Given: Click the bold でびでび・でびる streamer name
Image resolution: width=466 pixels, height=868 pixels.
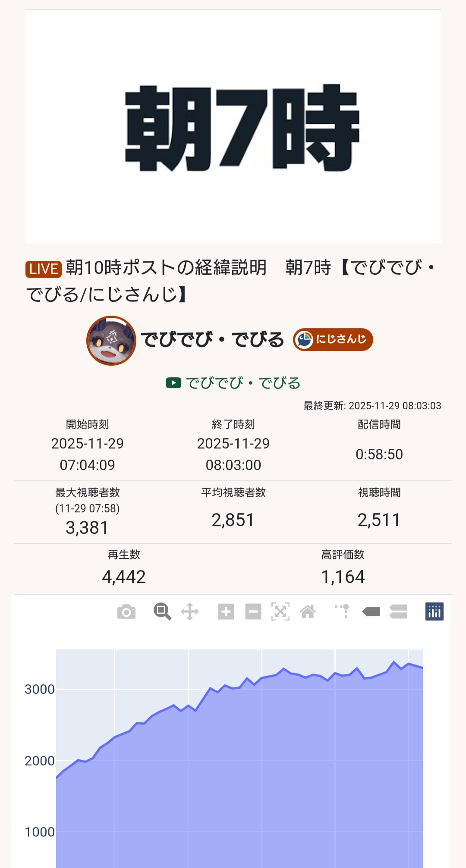Looking at the screenshot, I should tap(213, 340).
